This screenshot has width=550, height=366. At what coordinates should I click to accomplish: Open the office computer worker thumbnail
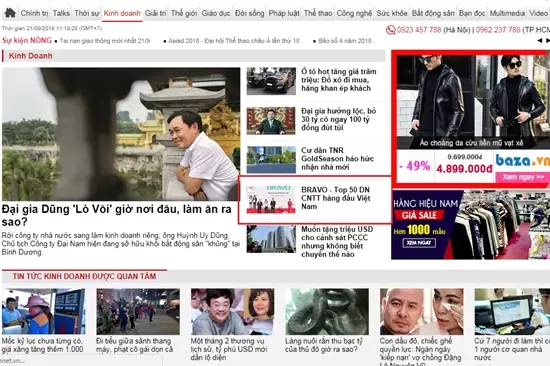pos(512,312)
